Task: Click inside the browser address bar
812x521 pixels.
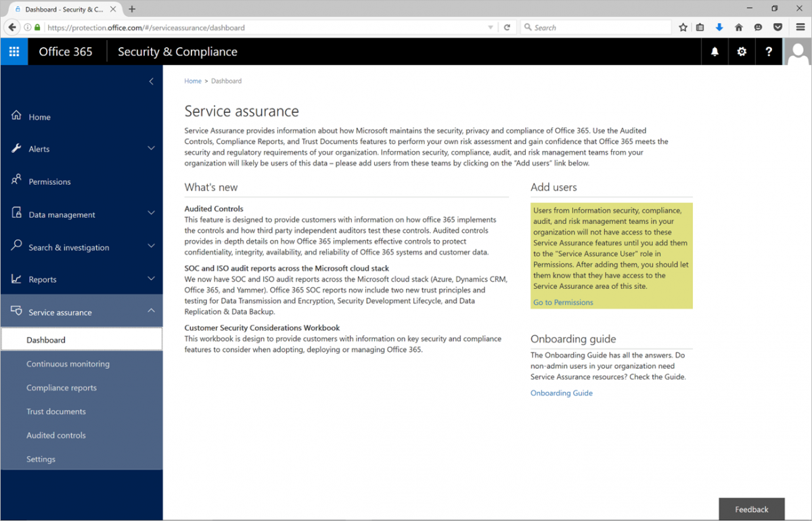Action: pos(271,28)
